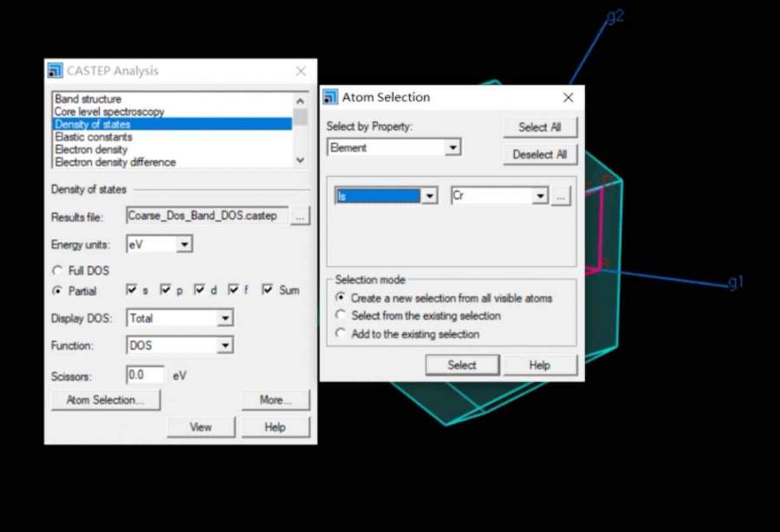Expand the Energy units dropdown
Viewport: 780px width, 532px height.
pos(185,245)
